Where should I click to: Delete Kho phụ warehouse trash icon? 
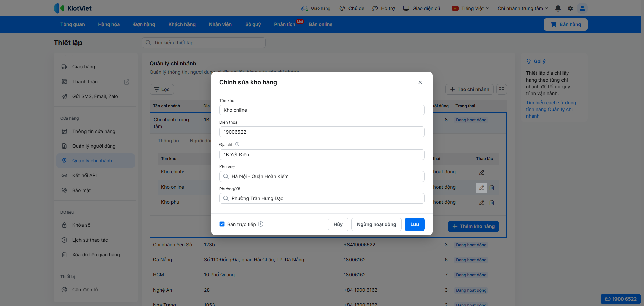coord(492,203)
